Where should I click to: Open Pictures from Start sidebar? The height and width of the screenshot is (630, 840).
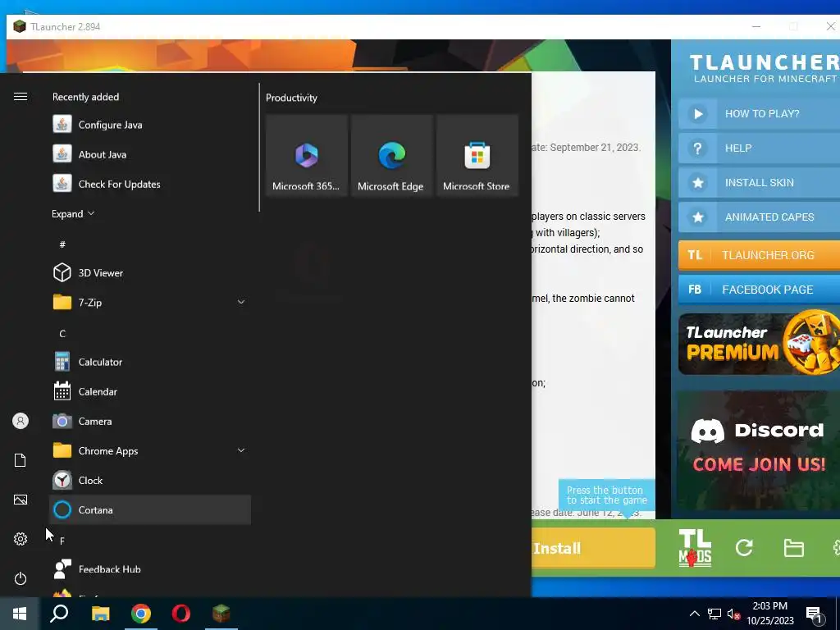point(21,500)
